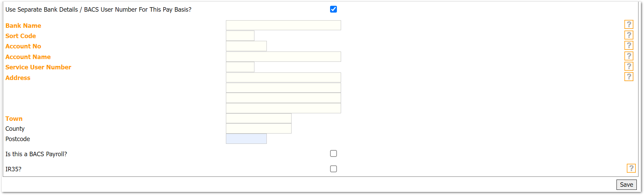Enable the Is this a BACS Payroll checkbox

click(333, 153)
